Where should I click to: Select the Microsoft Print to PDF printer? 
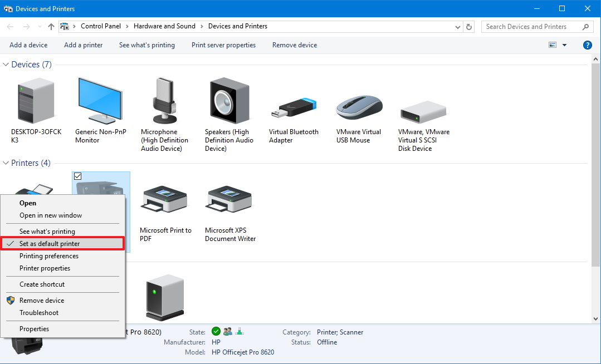(x=165, y=200)
